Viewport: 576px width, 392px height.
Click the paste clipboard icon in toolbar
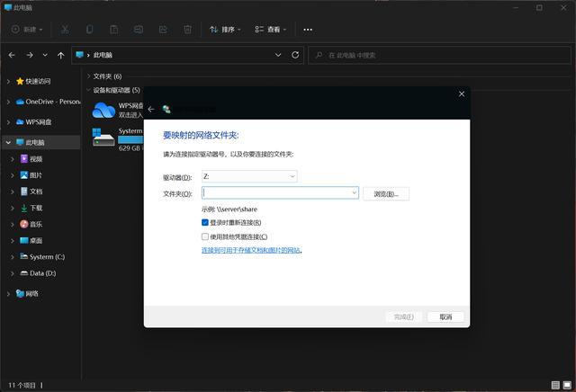[114, 30]
